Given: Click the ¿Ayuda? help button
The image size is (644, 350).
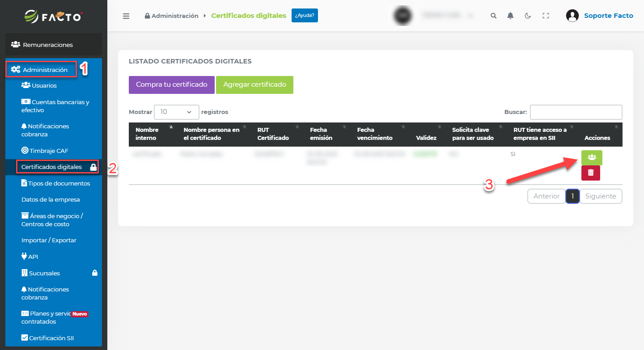Looking at the screenshot, I should [305, 16].
